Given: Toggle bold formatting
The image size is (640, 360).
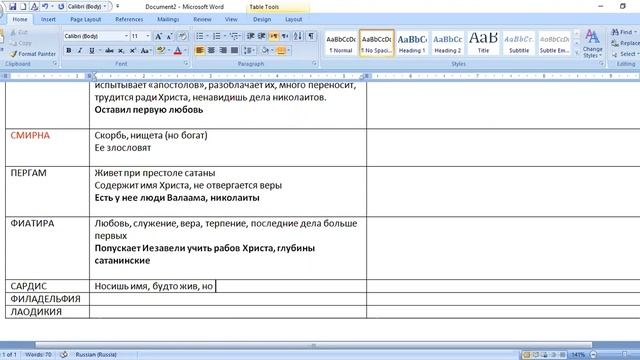Looking at the screenshot, I should click(69, 51).
